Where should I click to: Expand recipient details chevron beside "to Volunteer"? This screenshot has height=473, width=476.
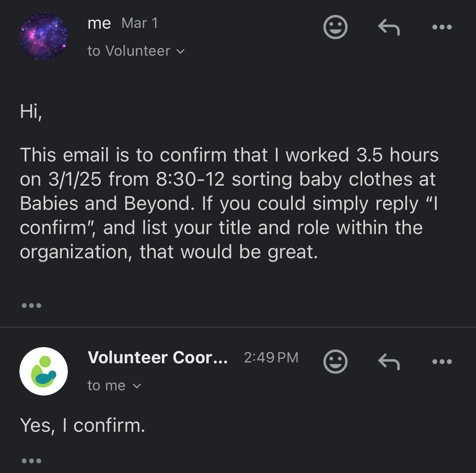pyautogui.click(x=180, y=52)
